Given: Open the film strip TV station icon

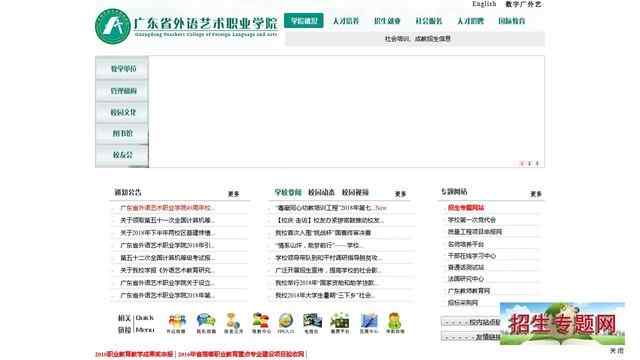Looking at the screenshot, I should (312, 321).
